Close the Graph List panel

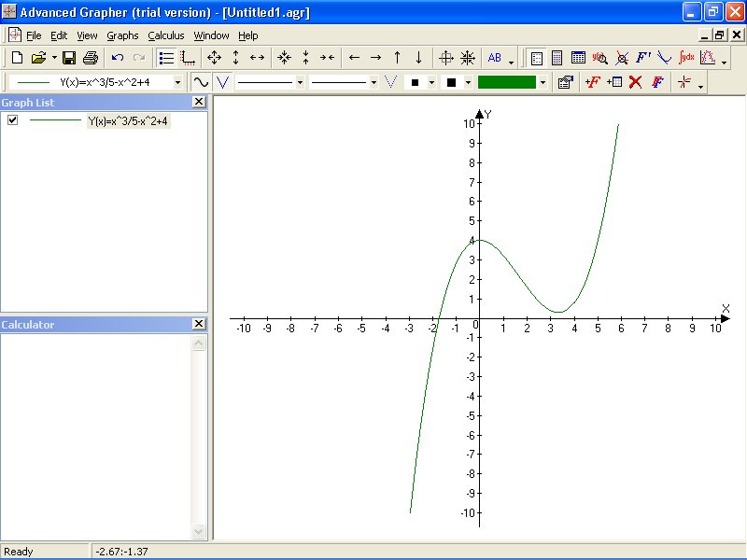point(199,102)
